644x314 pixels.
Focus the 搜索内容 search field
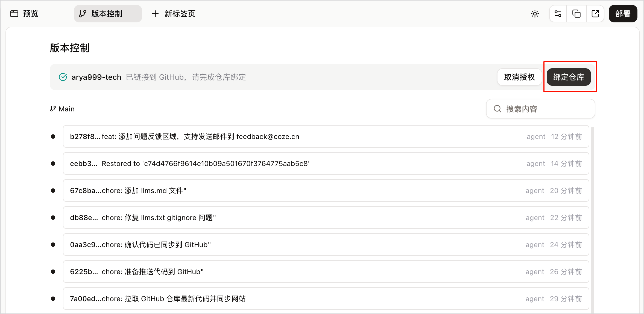pyautogui.click(x=540, y=109)
